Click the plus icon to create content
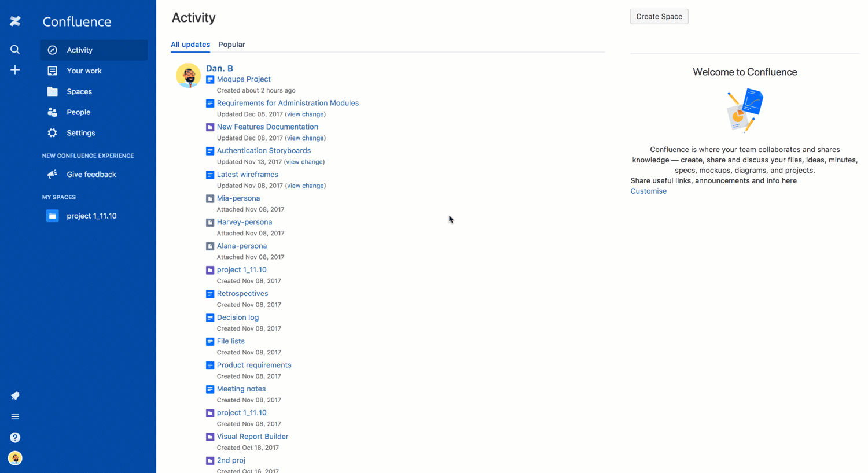 point(15,70)
